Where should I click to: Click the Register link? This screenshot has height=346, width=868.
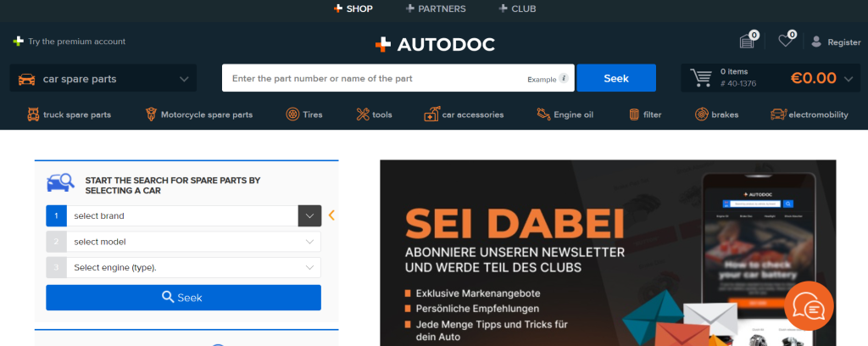click(x=836, y=42)
